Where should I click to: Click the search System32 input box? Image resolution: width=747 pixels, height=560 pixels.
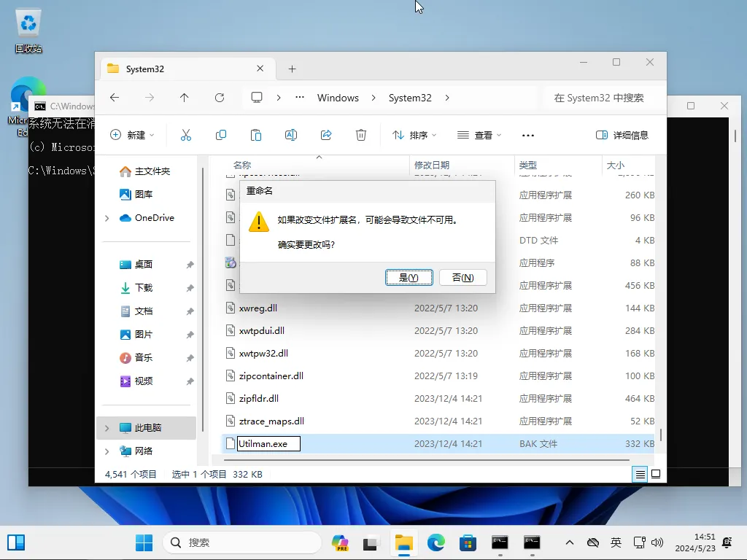pyautogui.click(x=603, y=98)
